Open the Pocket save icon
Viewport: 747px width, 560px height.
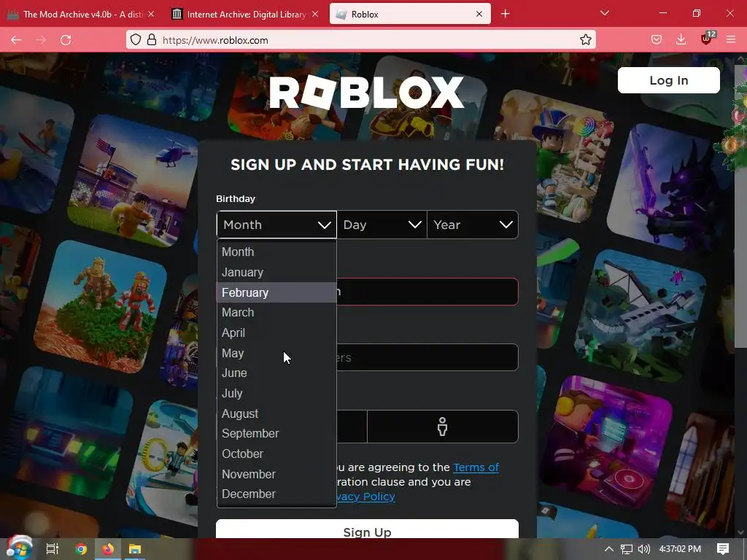(x=657, y=40)
